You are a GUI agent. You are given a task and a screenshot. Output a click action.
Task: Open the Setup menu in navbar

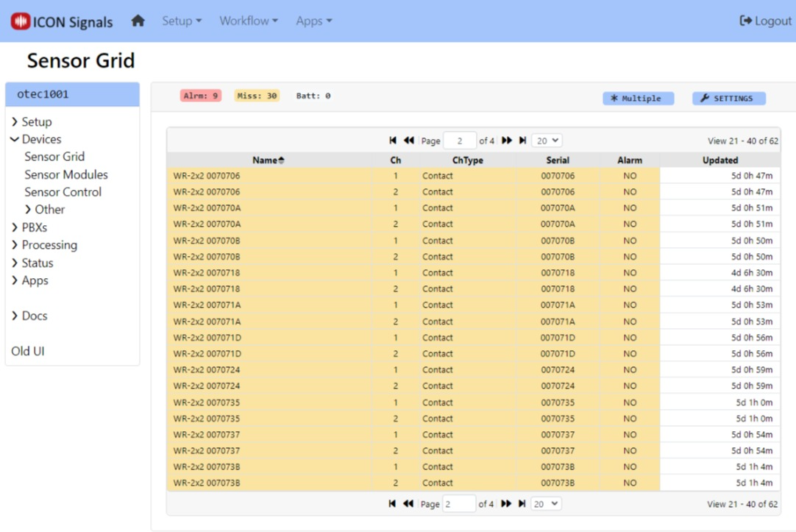coord(182,21)
